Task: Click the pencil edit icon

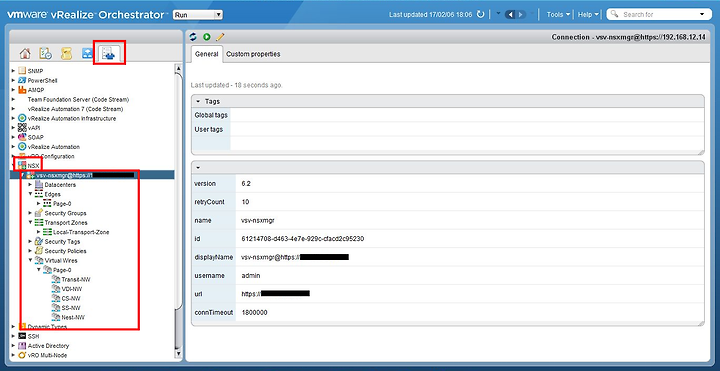Action: pos(220,37)
